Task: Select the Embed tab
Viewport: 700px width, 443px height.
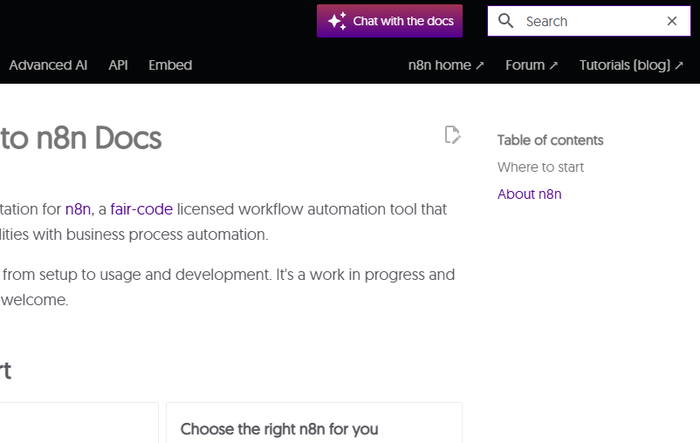Action: [170, 65]
